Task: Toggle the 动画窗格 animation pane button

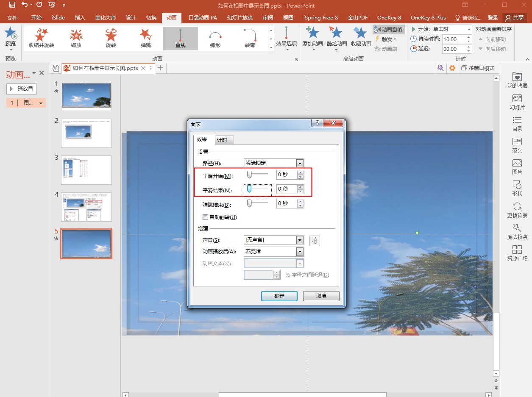Action: pyautogui.click(x=389, y=30)
